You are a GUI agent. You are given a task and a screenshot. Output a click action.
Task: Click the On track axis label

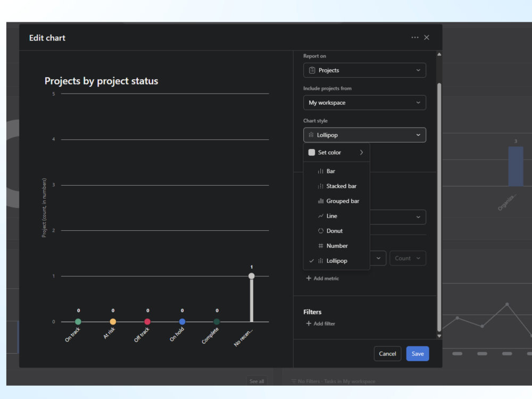pyautogui.click(x=72, y=335)
